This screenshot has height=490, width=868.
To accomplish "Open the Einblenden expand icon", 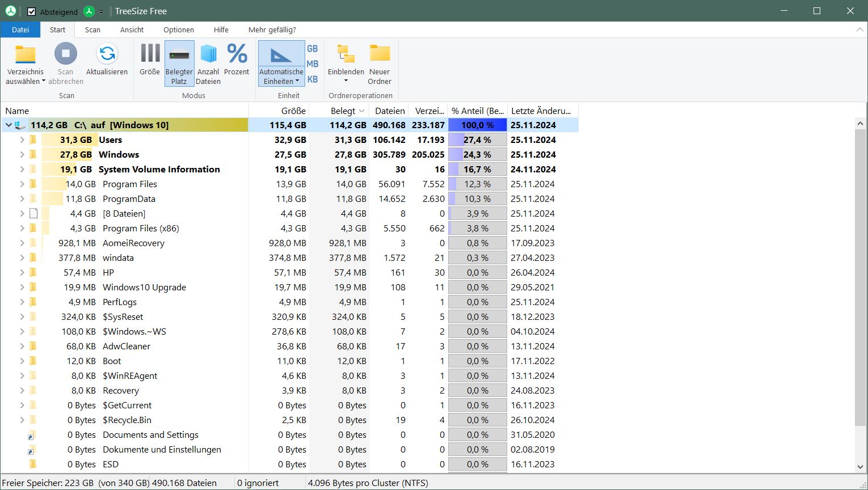I will pos(346,54).
